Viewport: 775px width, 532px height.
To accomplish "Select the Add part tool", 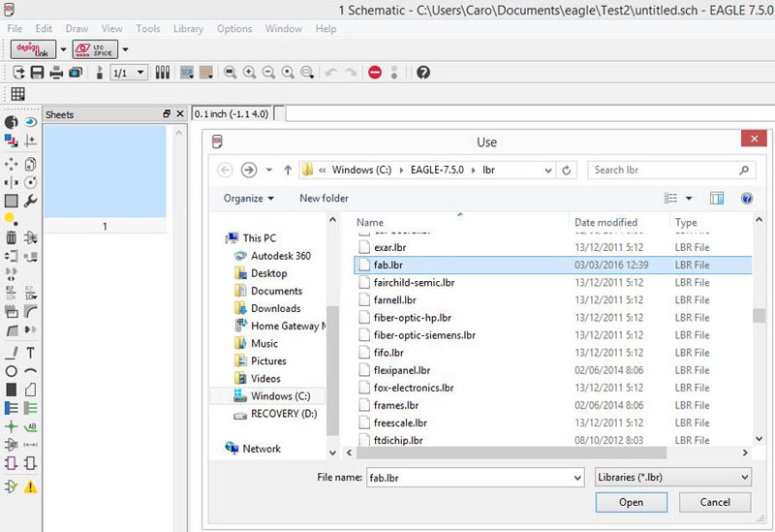I will click(x=31, y=237).
